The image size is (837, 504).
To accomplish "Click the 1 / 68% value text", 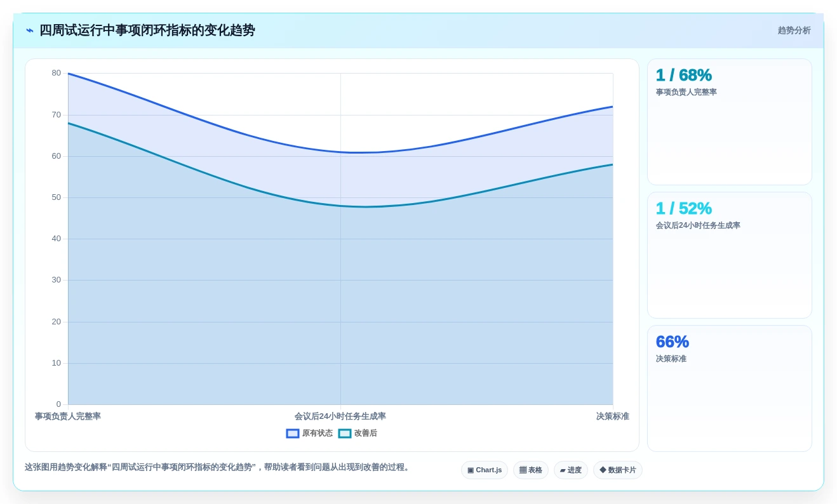I will (x=684, y=76).
